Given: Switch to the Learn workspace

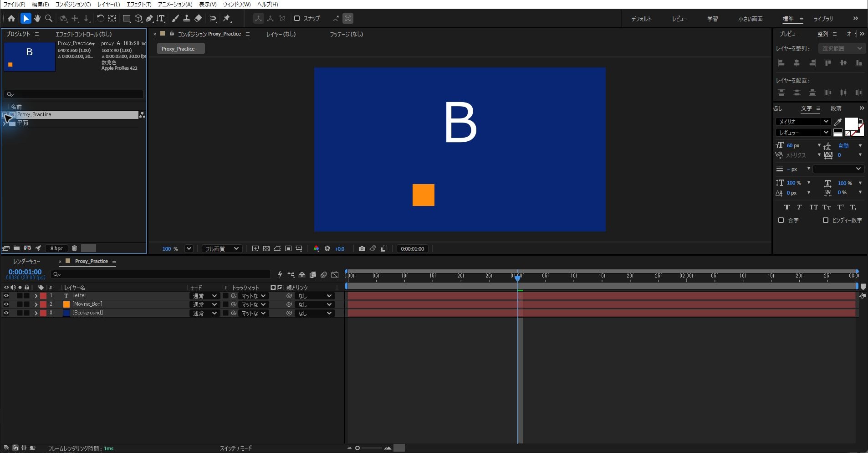Looking at the screenshot, I should click(x=713, y=19).
